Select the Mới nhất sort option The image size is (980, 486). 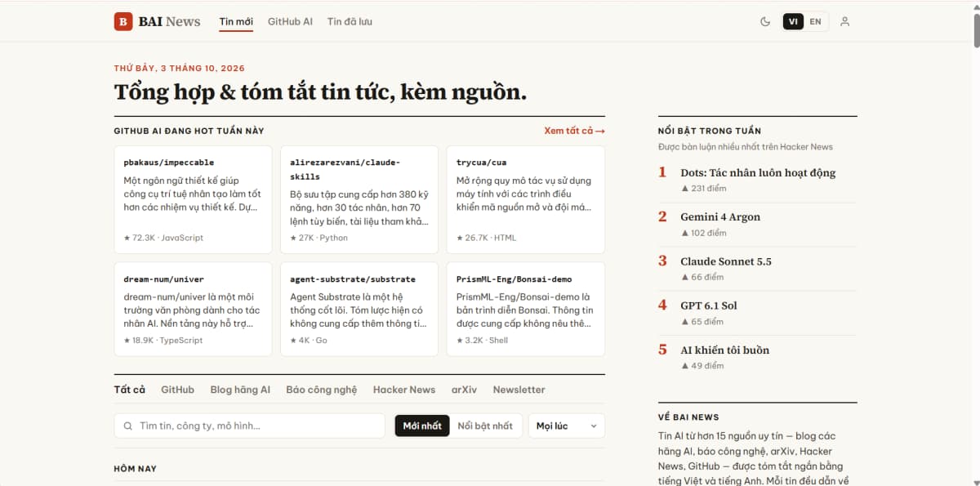pos(422,426)
